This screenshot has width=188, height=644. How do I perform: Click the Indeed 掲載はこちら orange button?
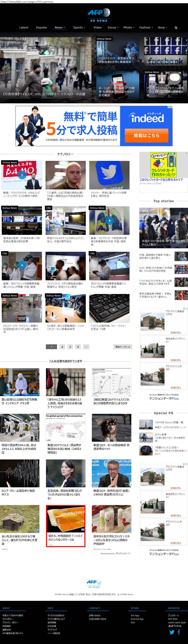pos(146,136)
